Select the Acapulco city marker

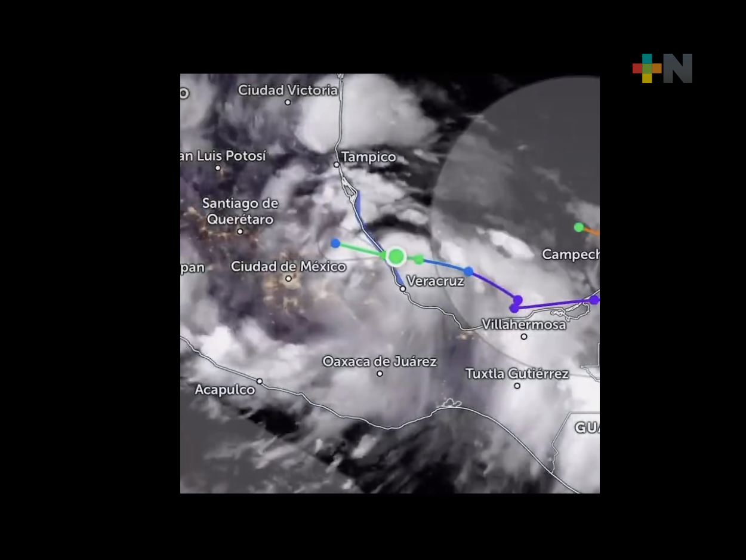[260, 381]
